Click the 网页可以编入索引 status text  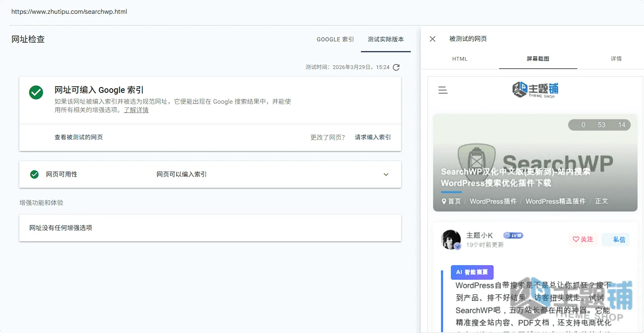coord(182,174)
